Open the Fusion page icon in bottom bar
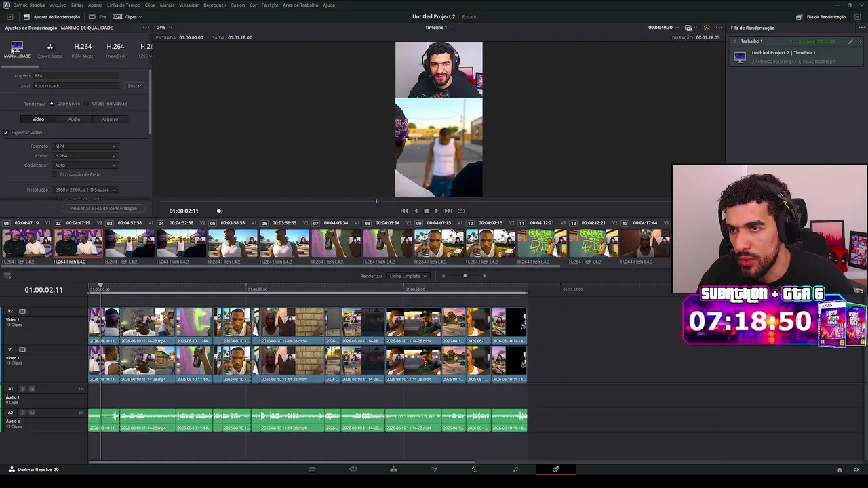868x488 pixels. point(434,469)
